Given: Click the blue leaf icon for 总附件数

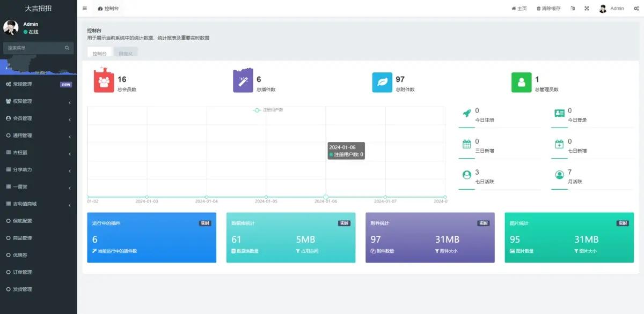Looking at the screenshot, I should (382, 83).
